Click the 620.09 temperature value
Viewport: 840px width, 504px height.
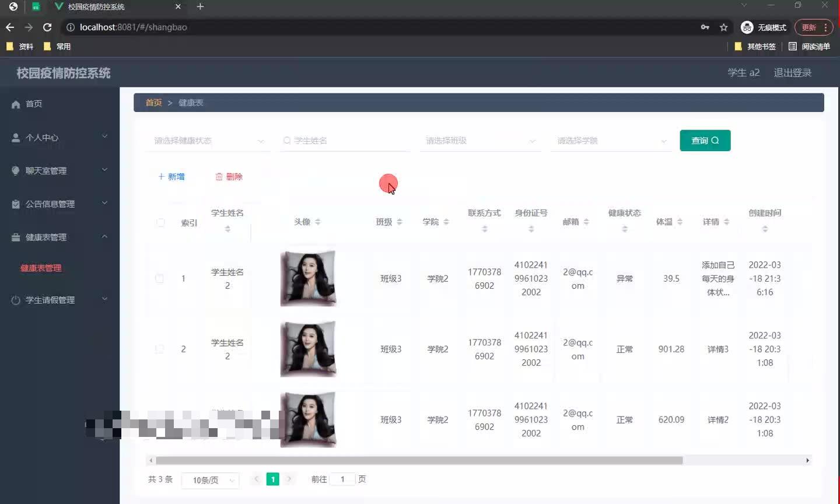(671, 420)
